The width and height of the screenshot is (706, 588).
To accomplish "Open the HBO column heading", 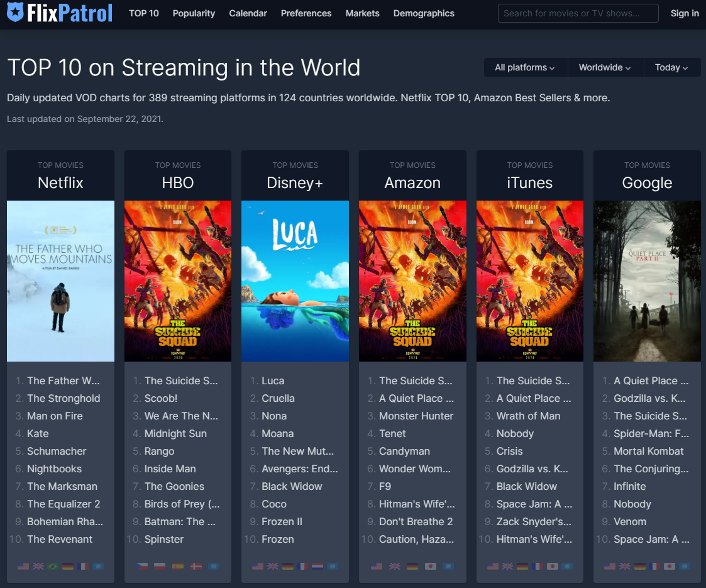I will coord(178,183).
